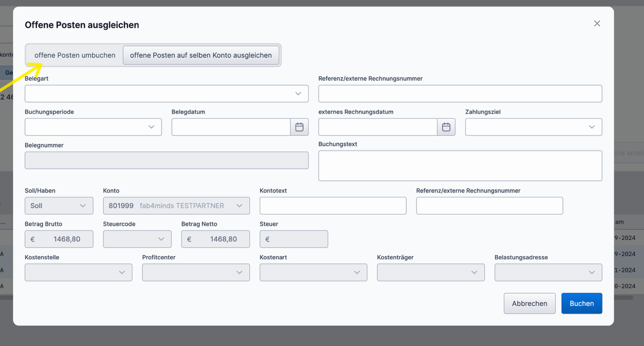The width and height of the screenshot is (644, 346).
Task: Click the Kontotext input field
Action: coord(333,205)
